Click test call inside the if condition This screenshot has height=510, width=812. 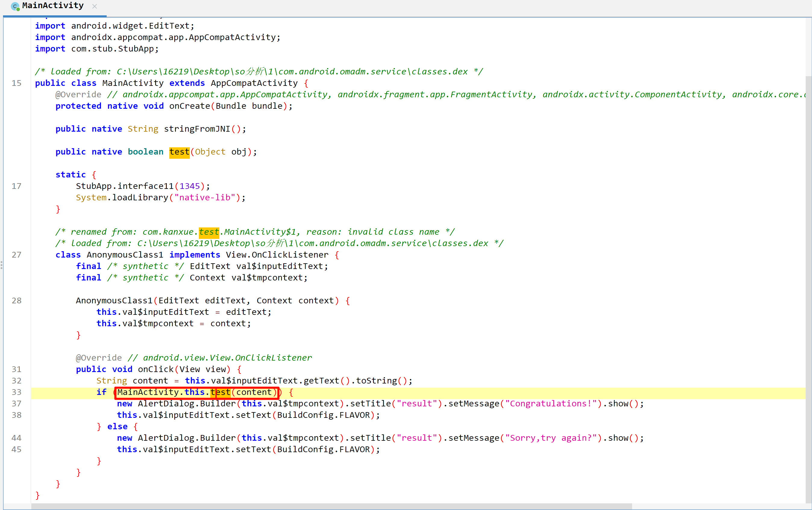[221, 392]
